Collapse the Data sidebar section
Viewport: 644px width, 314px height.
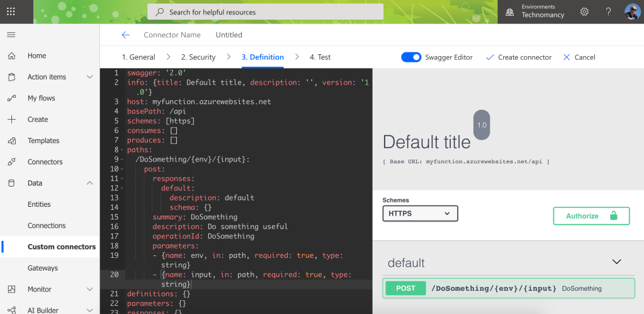(x=89, y=183)
